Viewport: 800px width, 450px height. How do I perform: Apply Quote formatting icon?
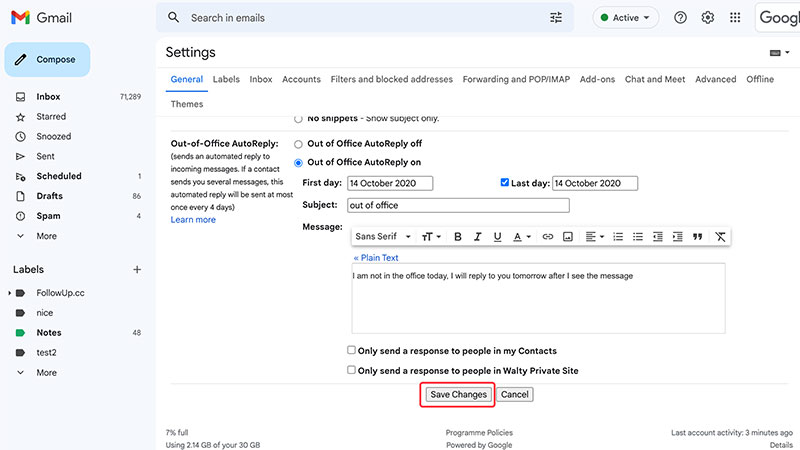pos(697,237)
